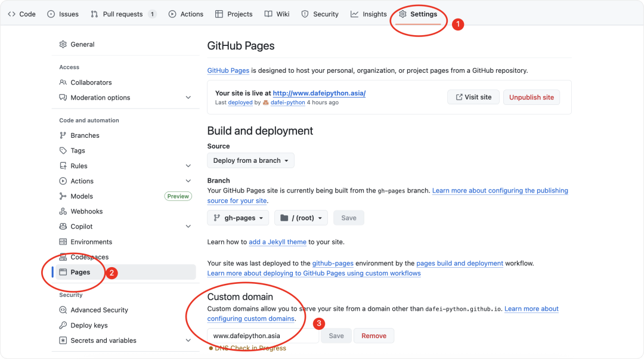
Task: Click the GitHub Pages intro link
Action: click(228, 70)
